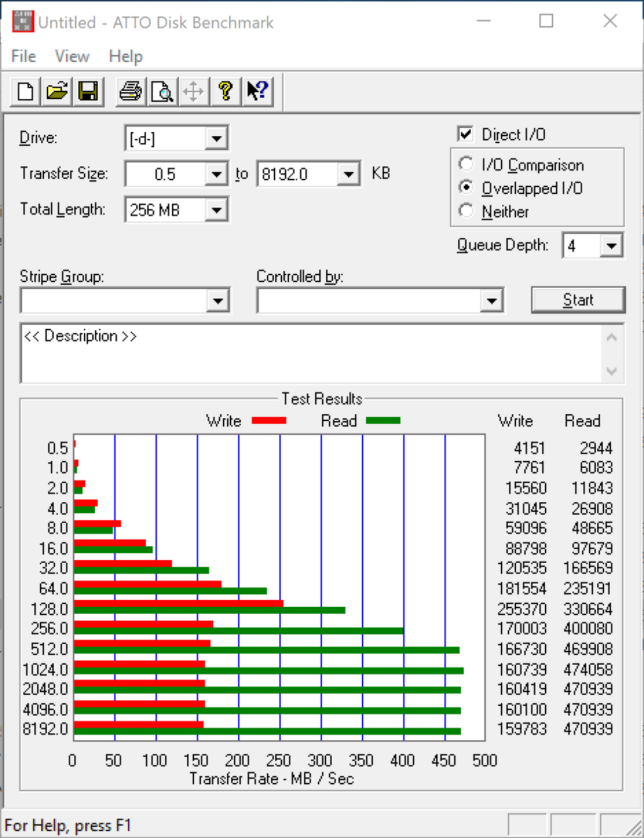Click the New document toolbar icon
Screen dimensions: 644x838
pyautogui.click(x=27, y=91)
